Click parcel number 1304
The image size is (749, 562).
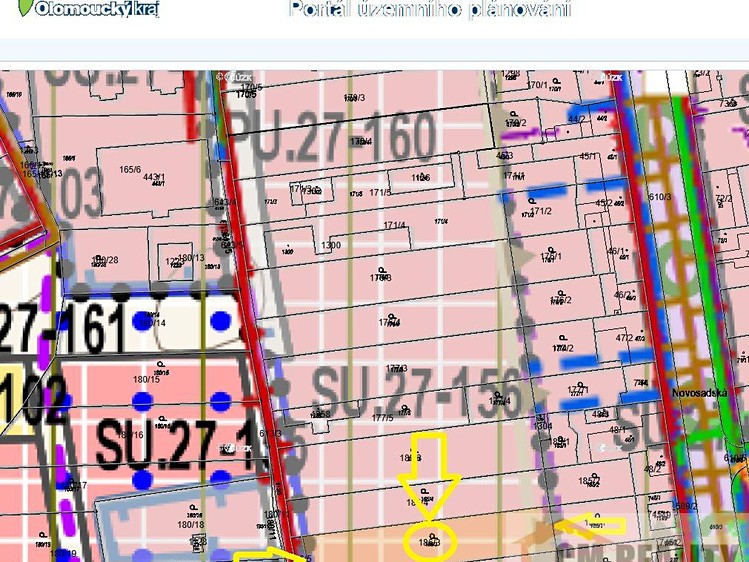click(543, 426)
